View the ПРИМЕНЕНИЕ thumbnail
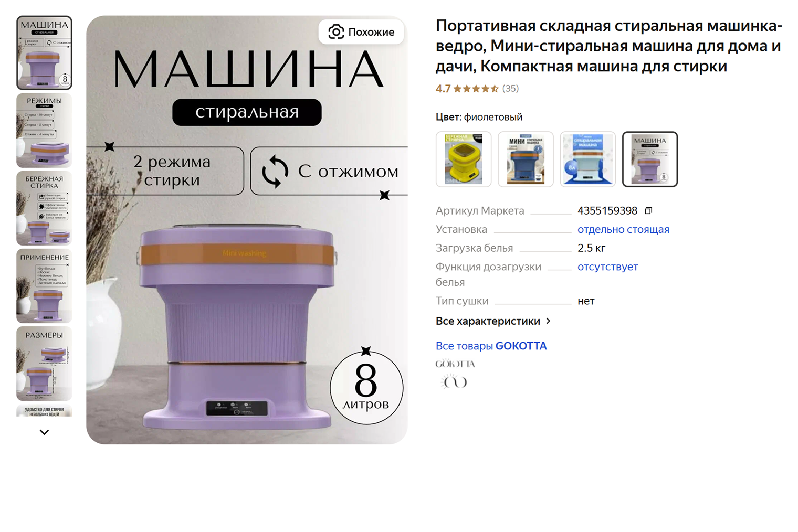The image size is (798, 532). click(44, 286)
